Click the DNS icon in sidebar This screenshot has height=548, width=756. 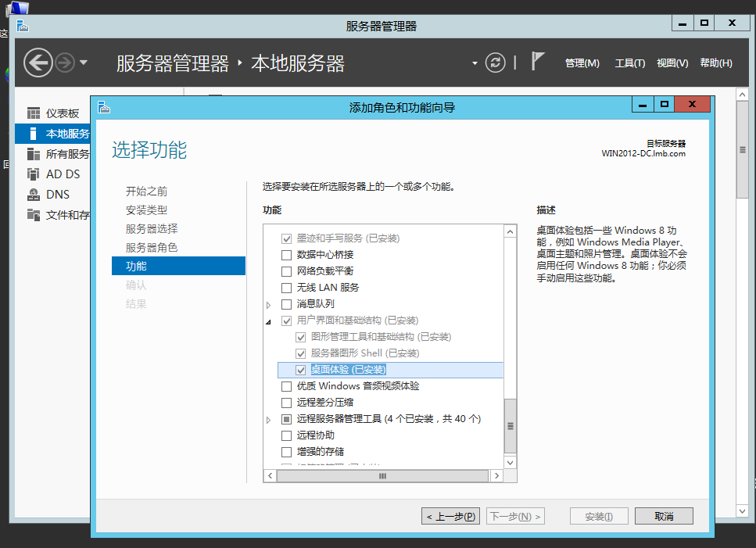tap(34, 194)
